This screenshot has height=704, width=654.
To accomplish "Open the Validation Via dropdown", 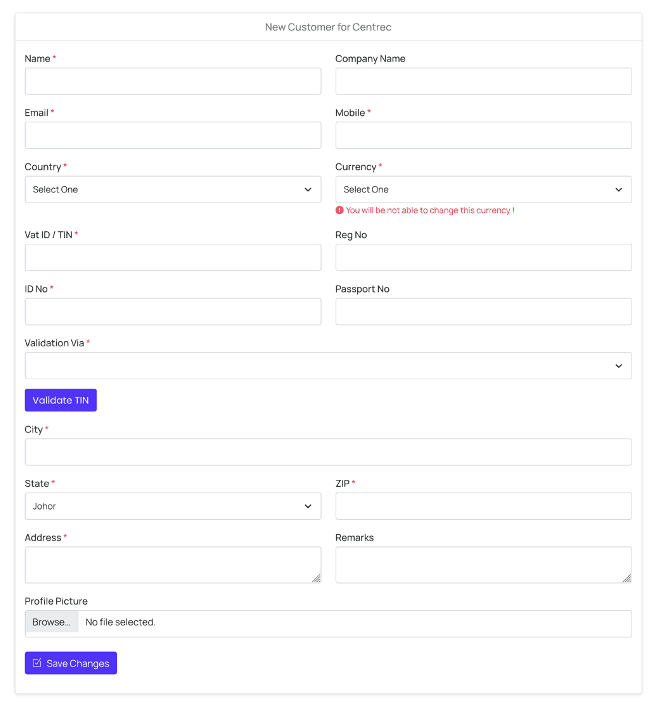I will [x=327, y=366].
